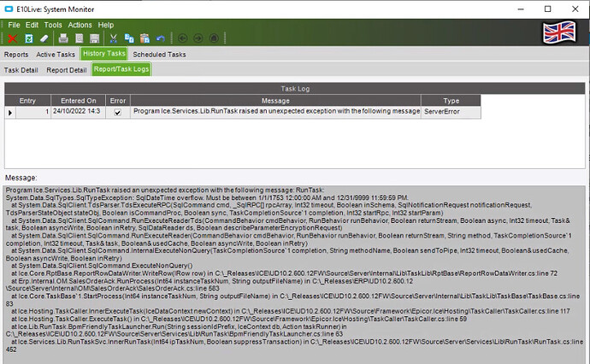590x364 pixels.
Task: Open the Report Detail sub-tab
Action: (67, 70)
